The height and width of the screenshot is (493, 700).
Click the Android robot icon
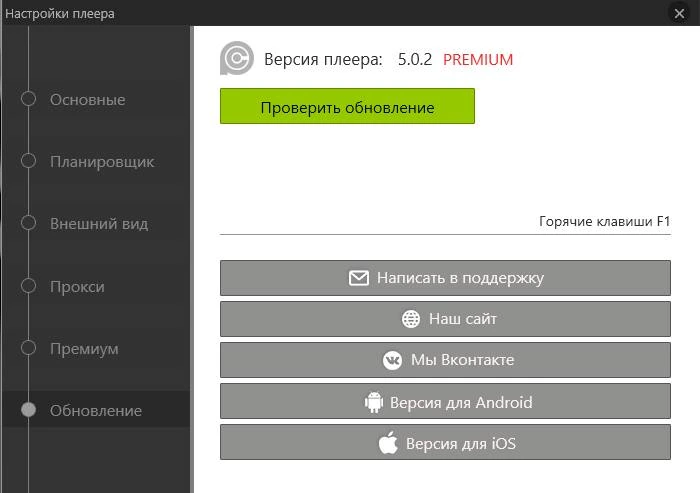pos(374,402)
